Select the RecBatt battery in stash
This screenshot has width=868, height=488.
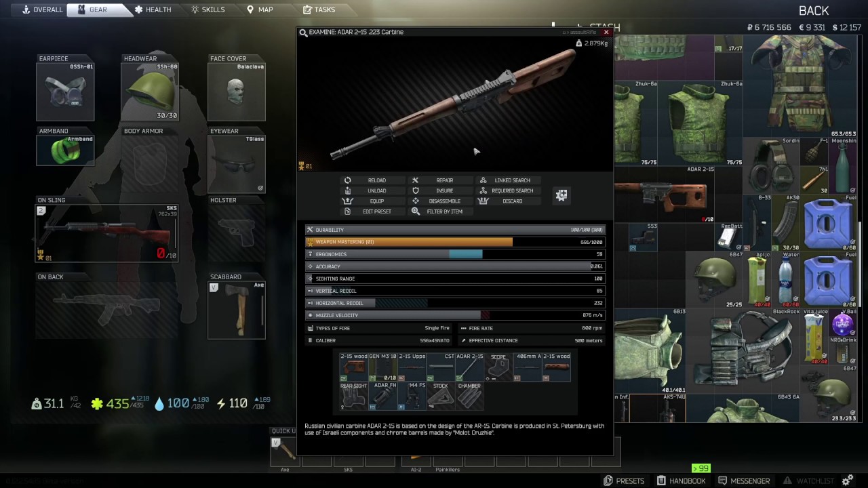(729, 237)
